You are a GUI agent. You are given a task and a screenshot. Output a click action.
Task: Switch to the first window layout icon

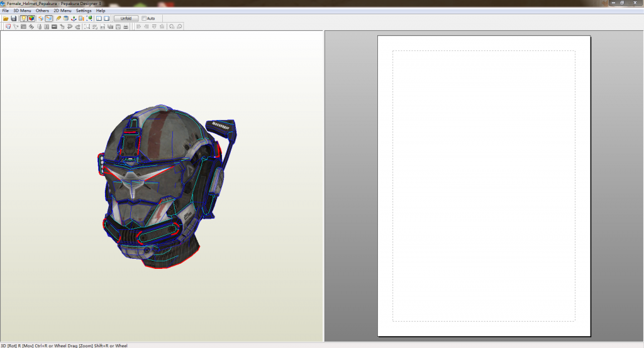(x=99, y=18)
